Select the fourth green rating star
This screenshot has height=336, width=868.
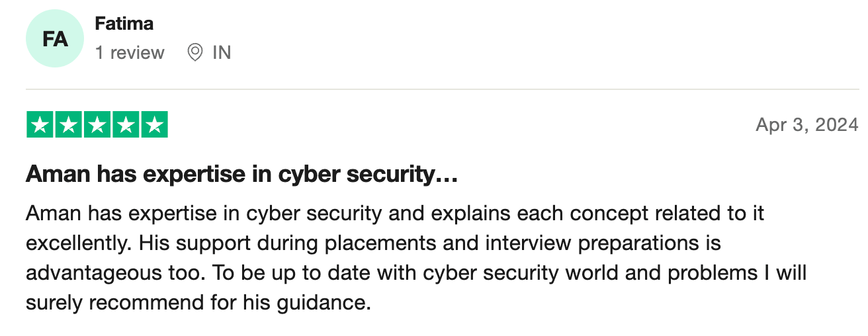125,125
